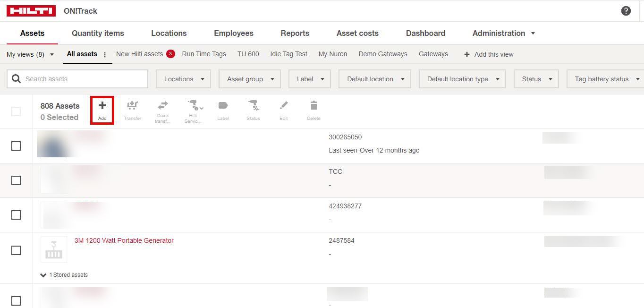
Task: Check the box in the bottom asset row
Action: [x=16, y=301]
